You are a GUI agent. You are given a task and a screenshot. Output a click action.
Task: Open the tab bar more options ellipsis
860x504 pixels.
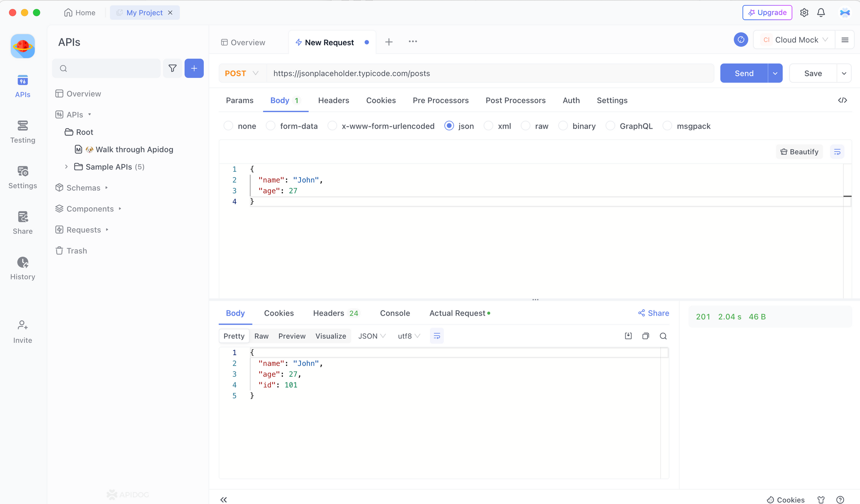[413, 42]
